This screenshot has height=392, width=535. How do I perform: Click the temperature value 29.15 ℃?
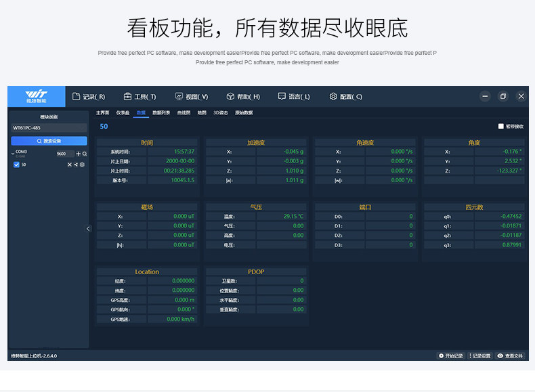tap(293, 216)
